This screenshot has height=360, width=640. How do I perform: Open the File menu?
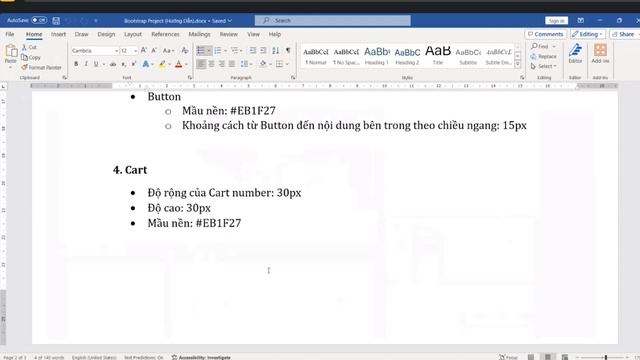(x=10, y=34)
